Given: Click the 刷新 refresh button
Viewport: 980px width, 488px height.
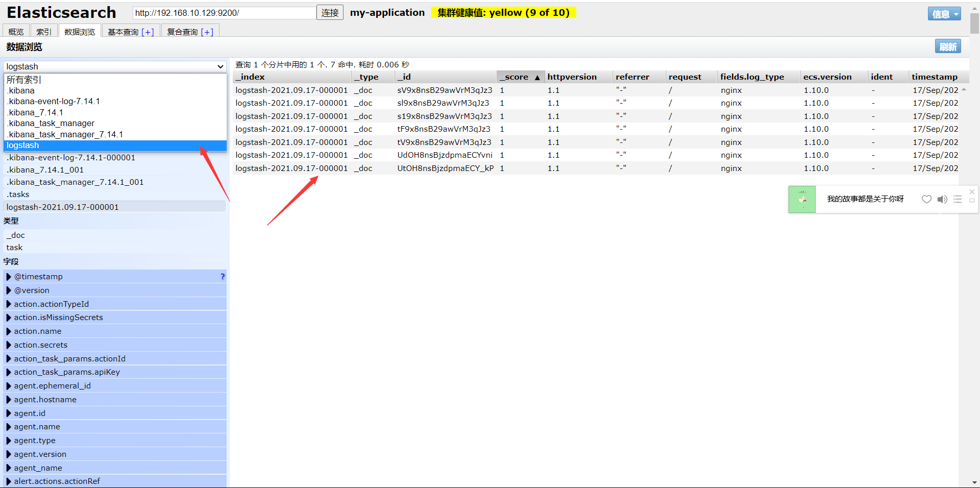Looking at the screenshot, I should (948, 46).
